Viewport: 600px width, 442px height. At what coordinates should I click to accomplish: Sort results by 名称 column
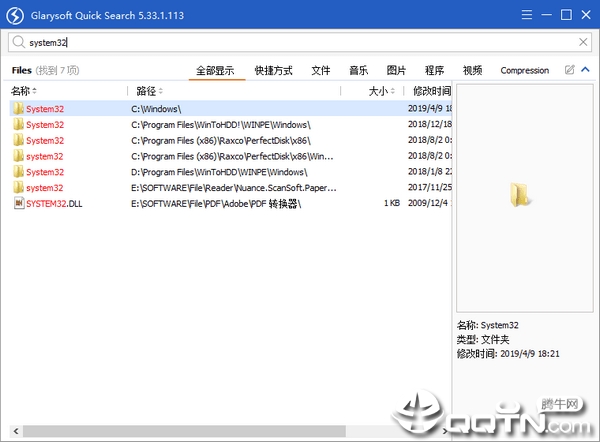[24, 91]
